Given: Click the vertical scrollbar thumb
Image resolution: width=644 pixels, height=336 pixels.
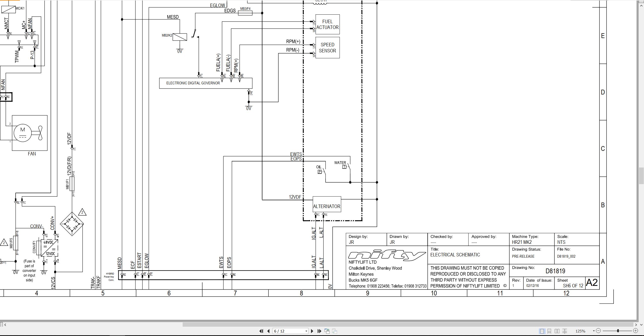Looking at the screenshot, I should coord(641,176).
